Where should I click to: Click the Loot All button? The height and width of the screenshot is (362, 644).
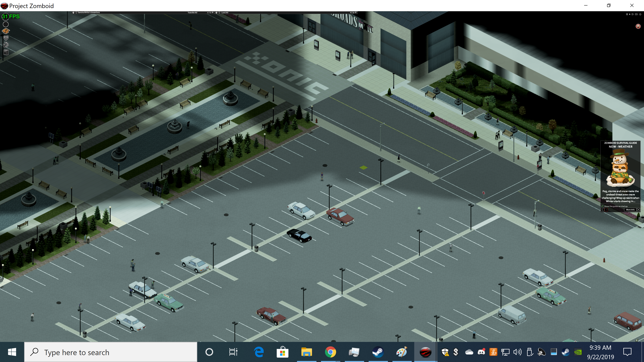(x=225, y=13)
